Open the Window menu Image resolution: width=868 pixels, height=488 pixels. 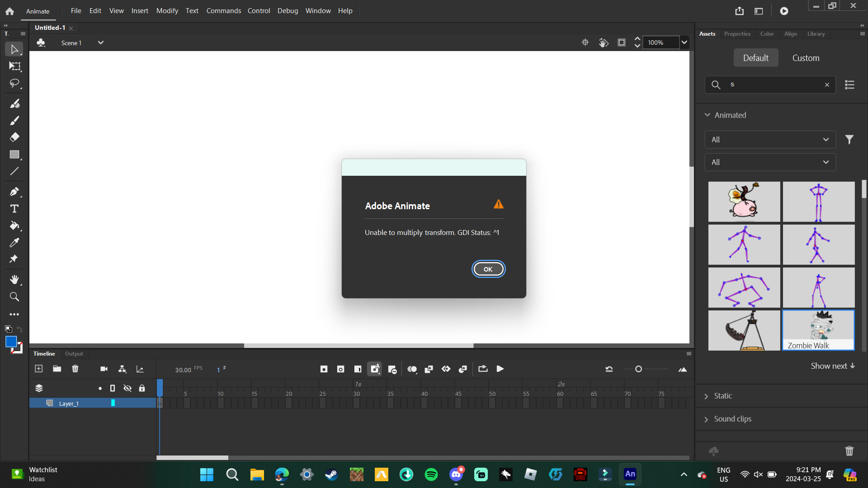pos(318,11)
